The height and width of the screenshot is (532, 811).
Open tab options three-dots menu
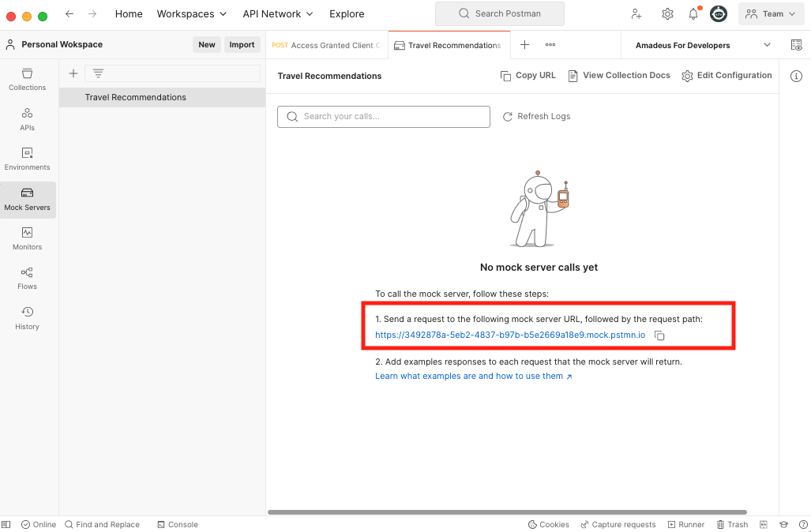550,45
